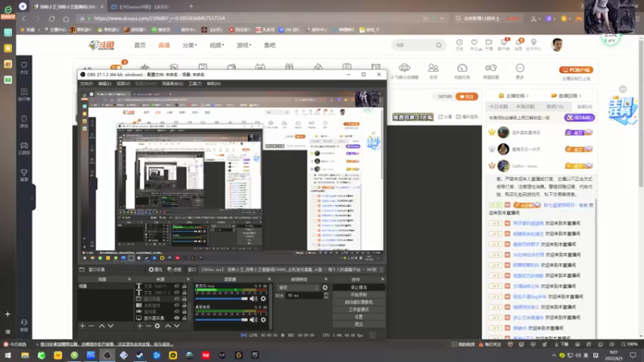This screenshot has height=362, width=644.
Task: Reload the browser page
Action: [x=52, y=19]
